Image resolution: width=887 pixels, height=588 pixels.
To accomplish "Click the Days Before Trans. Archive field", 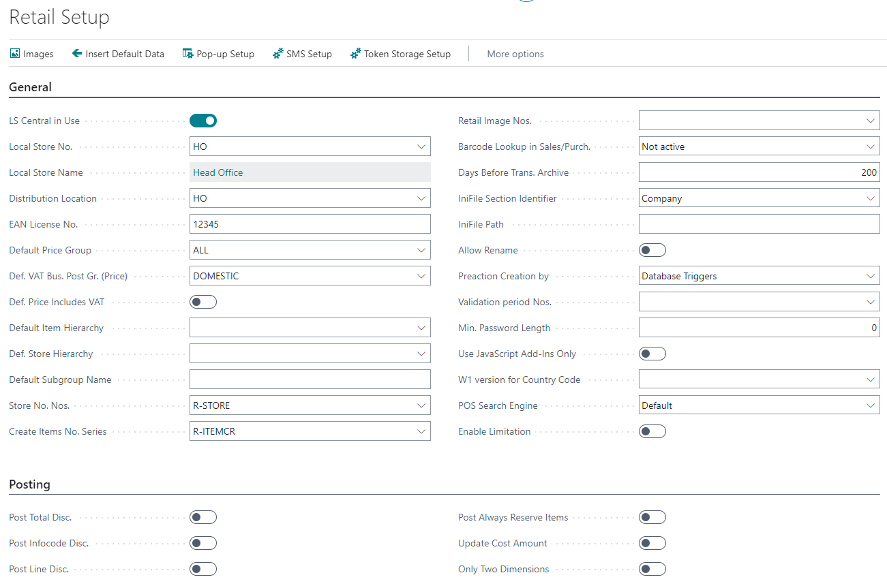I will [x=758, y=172].
